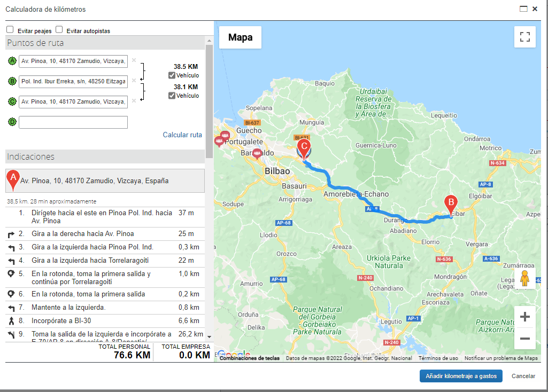Click the Durango label on the map
This screenshot has height=392, width=548.
[395, 220]
